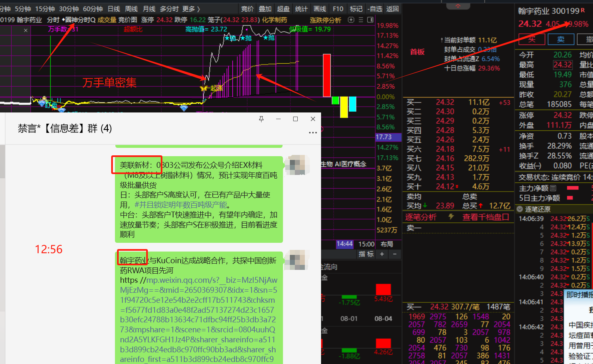Image resolution: width=593 pixels, height=364 pixels.
Task: Click the 化学制药 sector label
Action: (274, 20)
